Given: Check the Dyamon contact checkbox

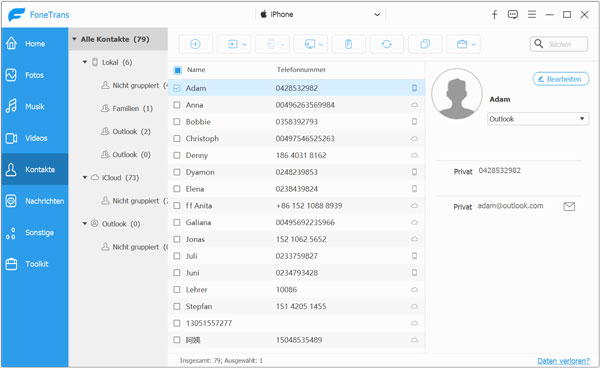Looking at the screenshot, I should [177, 172].
